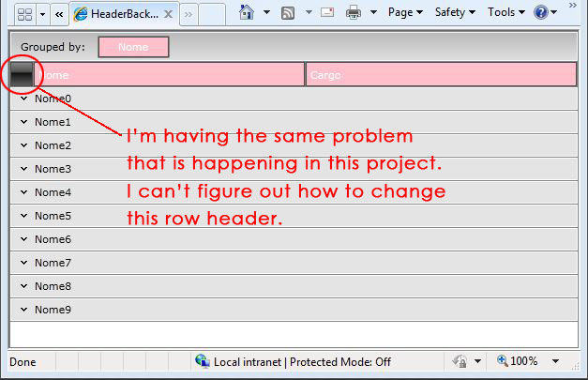The width and height of the screenshot is (588, 380).
Task: Click the Nome group-by pill
Action: (133, 47)
